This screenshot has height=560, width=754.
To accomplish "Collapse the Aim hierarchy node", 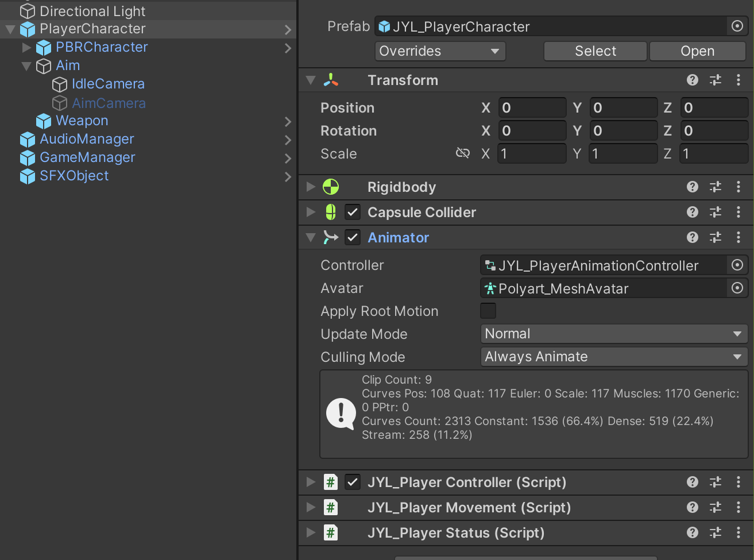I will coord(26,66).
